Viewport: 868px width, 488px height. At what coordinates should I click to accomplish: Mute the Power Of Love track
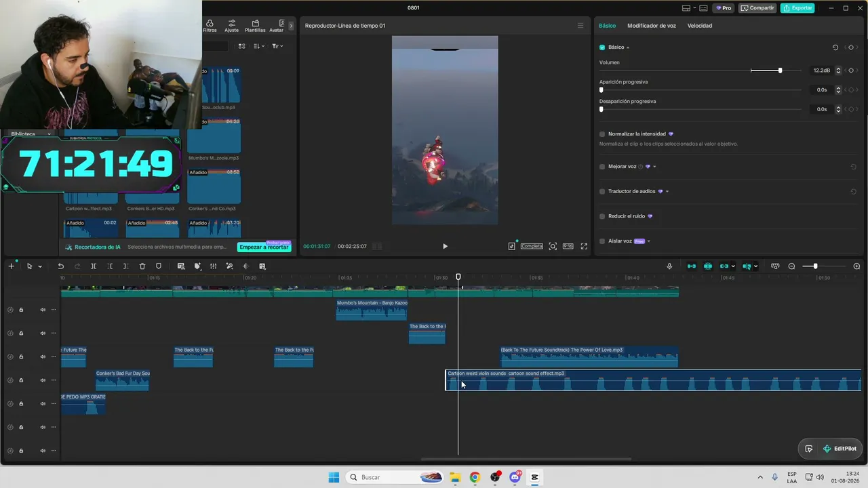coord(43,357)
